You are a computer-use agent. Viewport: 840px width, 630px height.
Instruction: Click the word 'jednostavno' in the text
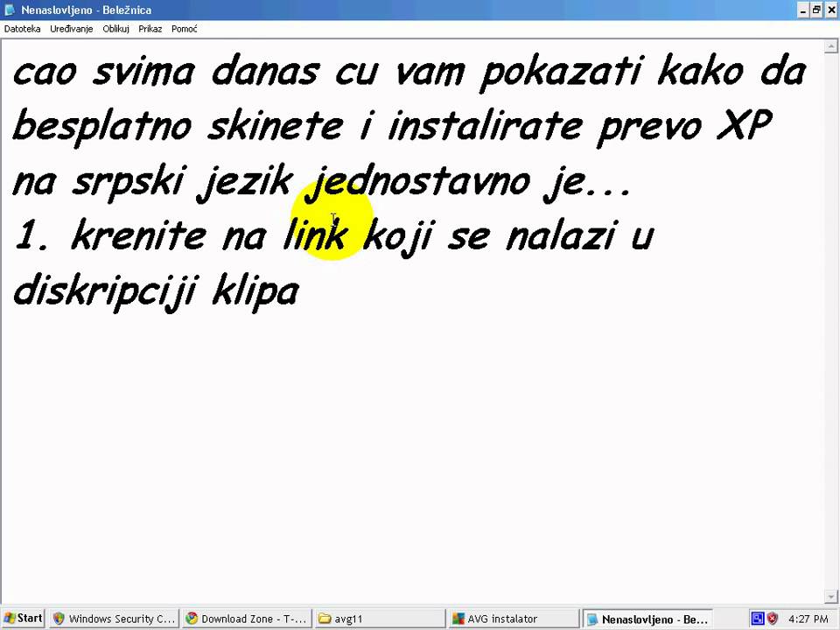pos(418,182)
